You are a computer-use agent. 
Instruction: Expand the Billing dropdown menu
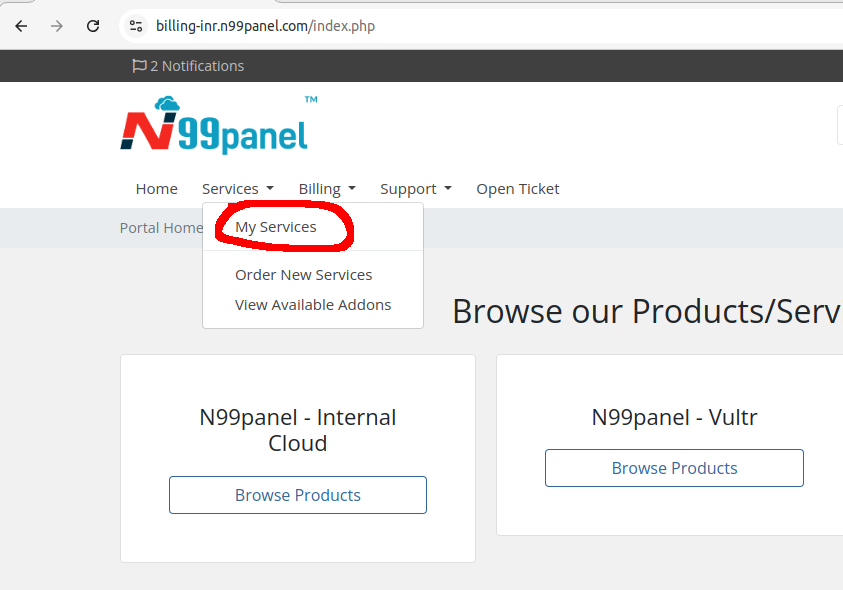coord(326,189)
